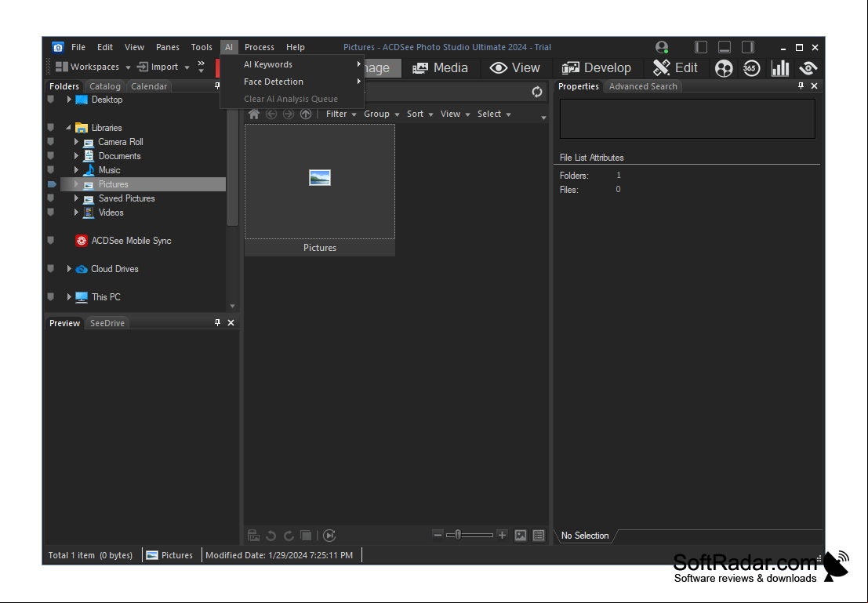Viewport: 868px width, 603px height.
Task: Click the image basket icon in the bottom toolbar
Action: (253, 536)
